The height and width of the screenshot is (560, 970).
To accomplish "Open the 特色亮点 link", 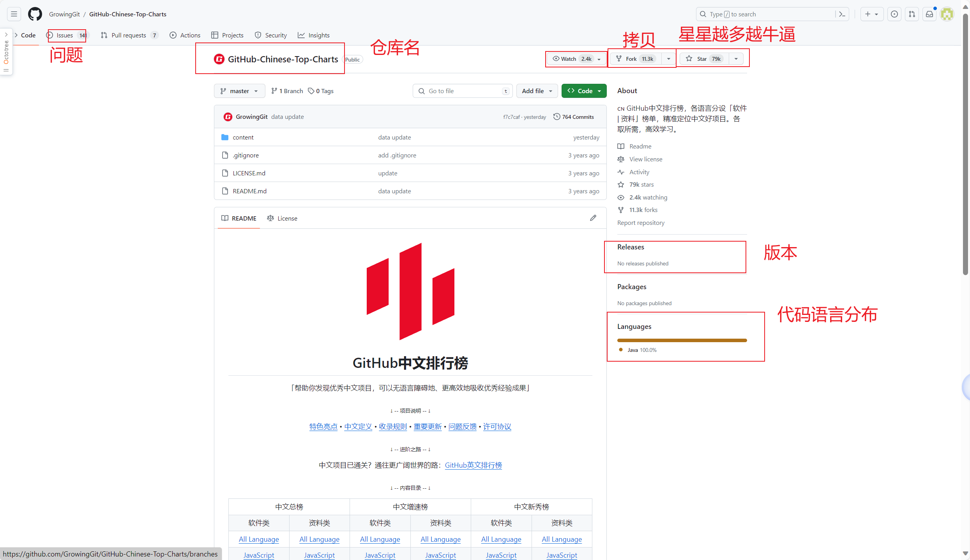I will click(x=323, y=426).
